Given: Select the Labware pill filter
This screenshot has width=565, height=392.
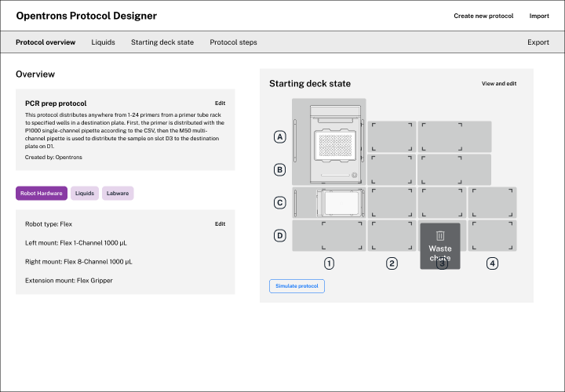Looking at the screenshot, I should pos(118,194).
